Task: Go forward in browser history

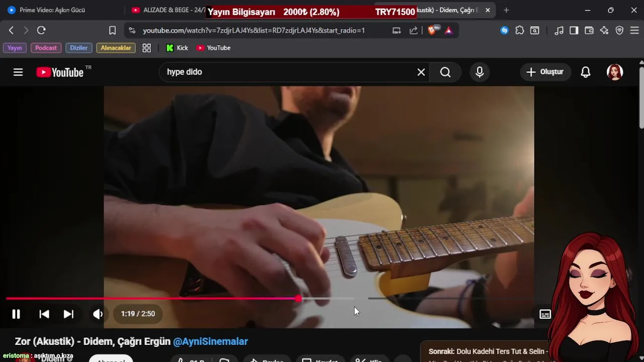Action: point(26,30)
